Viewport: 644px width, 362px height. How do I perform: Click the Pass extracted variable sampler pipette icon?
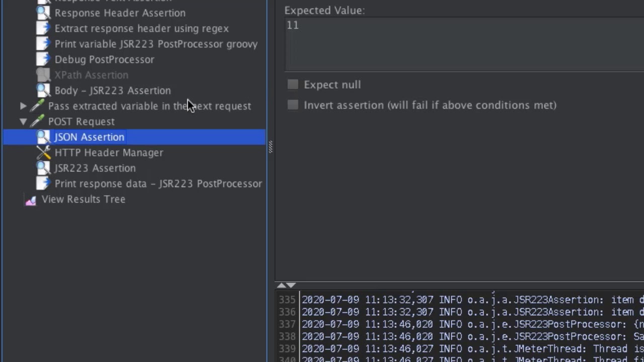[37, 106]
